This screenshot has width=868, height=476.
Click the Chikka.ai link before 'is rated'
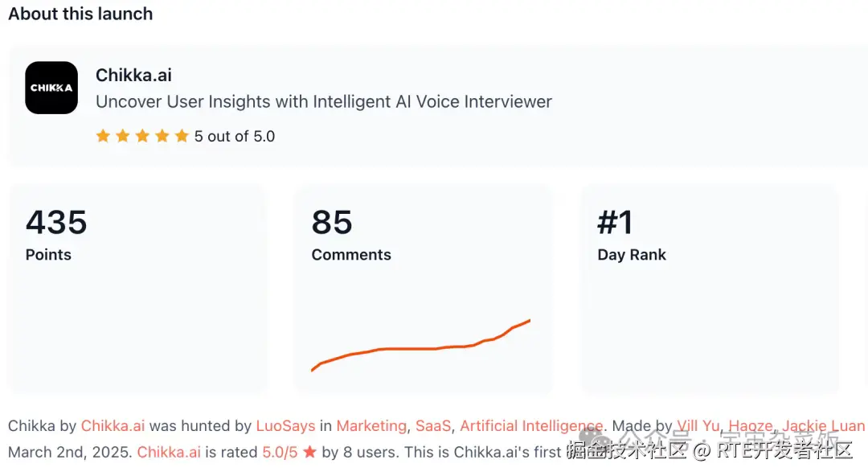tap(169, 452)
